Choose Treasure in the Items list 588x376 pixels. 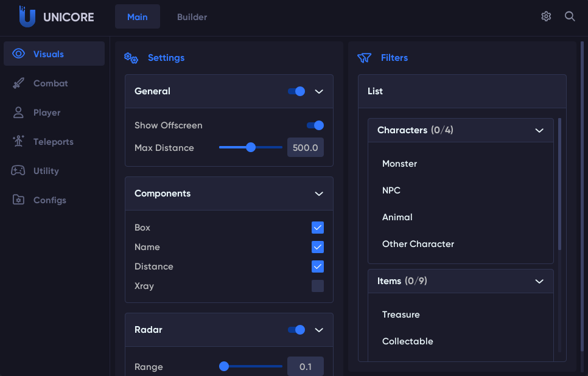pyautogui.click(x=401, y=315)
